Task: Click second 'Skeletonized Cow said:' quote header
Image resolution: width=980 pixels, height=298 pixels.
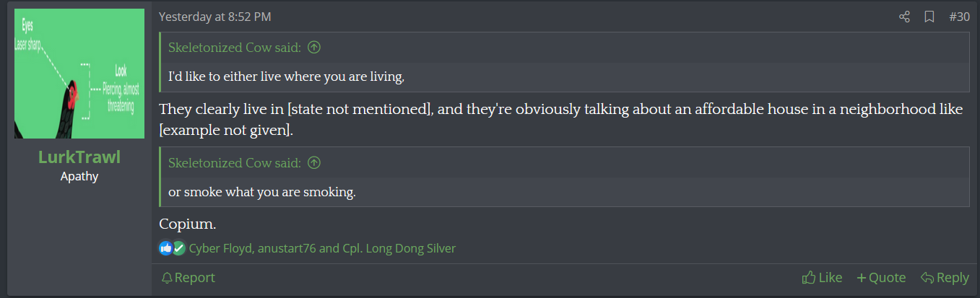Action: coord(235,163)
